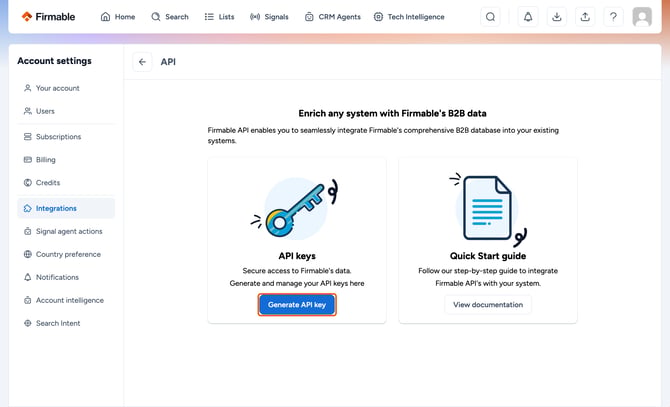Screen dimensions: 670x407
Task: Open Signals in navigation bar
Action: click(269, 17)
